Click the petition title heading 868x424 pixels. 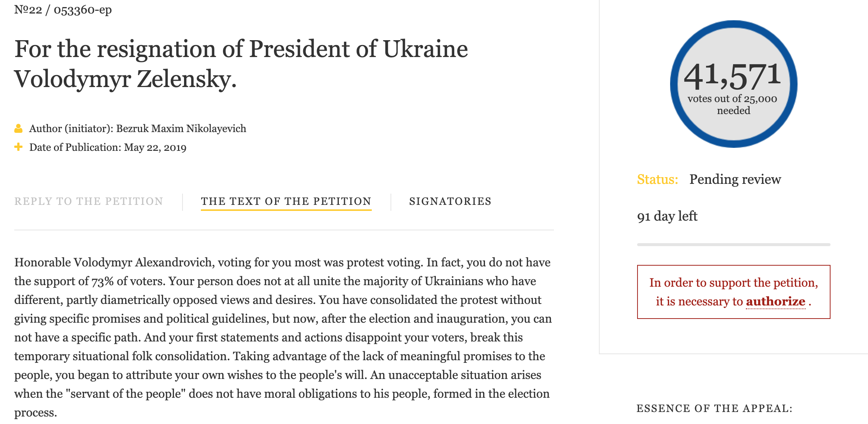(x=241, y=64)
